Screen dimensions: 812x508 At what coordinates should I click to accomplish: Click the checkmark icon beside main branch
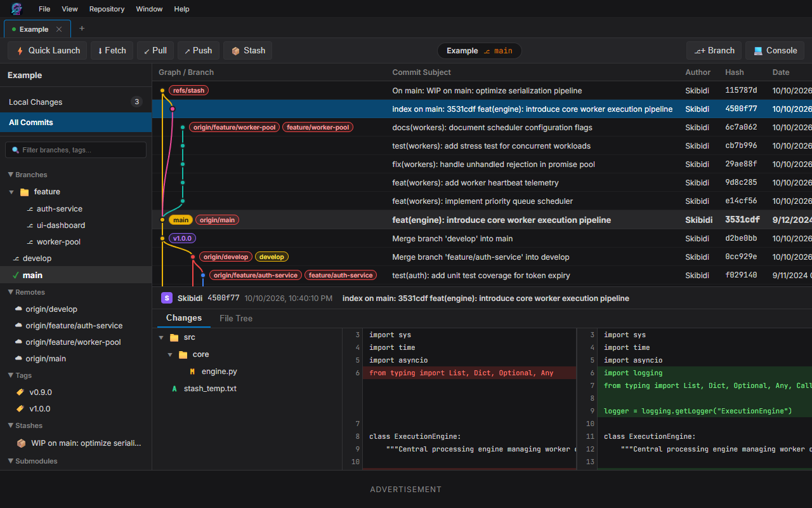(16, 275)
